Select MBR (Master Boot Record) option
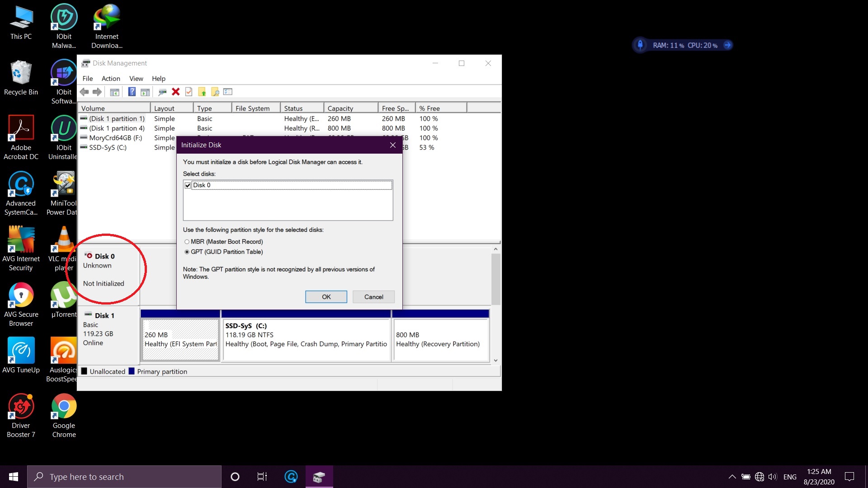 [x=187, y=242]
